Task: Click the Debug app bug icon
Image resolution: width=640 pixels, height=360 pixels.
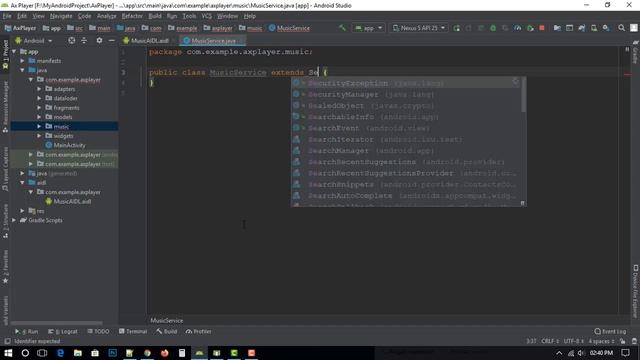Action: (493, 28)
